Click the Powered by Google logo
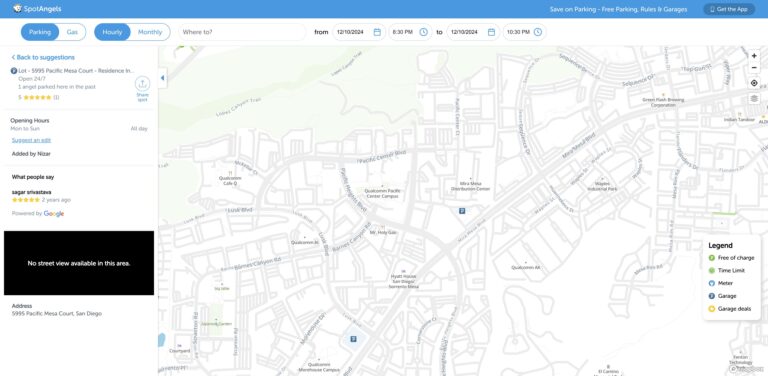 [54, 213]
